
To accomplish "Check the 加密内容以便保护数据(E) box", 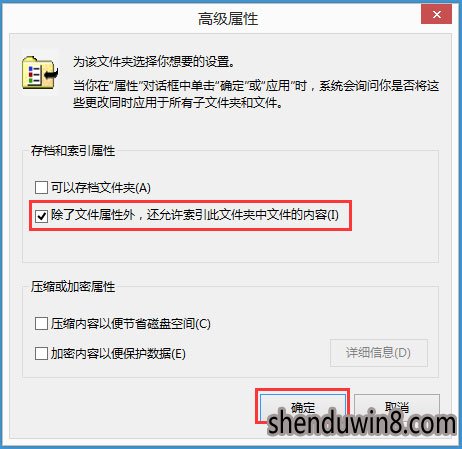I will pyautogui.click(x=41, y=353).
